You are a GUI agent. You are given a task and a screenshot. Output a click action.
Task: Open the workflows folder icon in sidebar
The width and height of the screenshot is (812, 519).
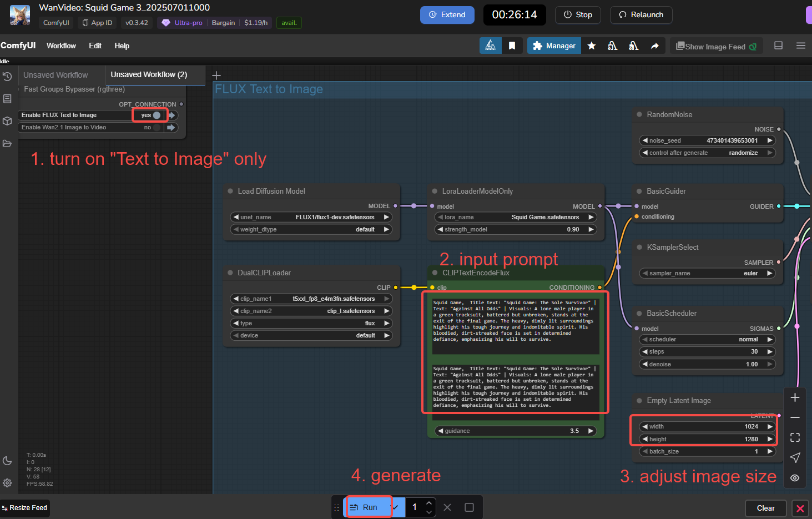click(7, 143)
